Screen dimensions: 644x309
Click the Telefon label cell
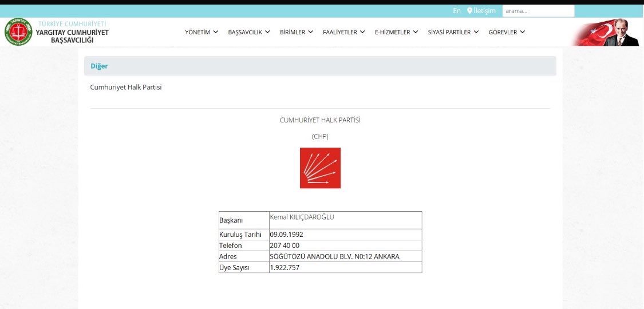click(x=244, y=245)
